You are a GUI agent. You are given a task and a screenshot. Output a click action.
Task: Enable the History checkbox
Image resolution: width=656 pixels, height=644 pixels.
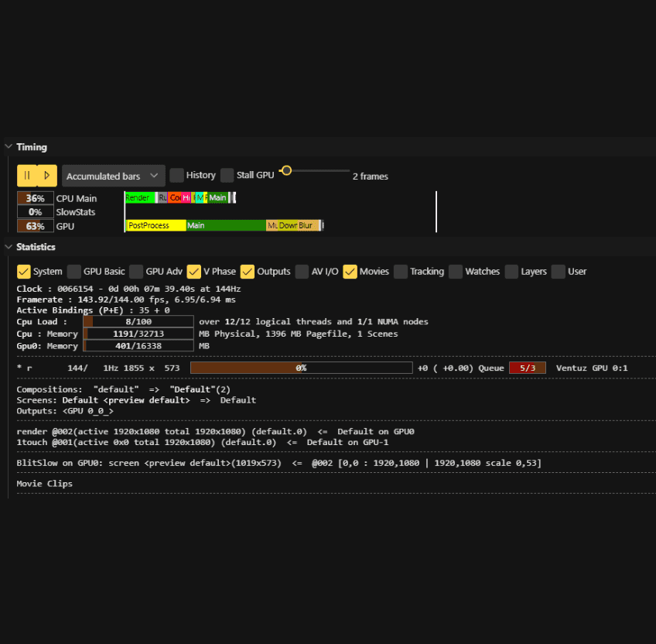176,176
